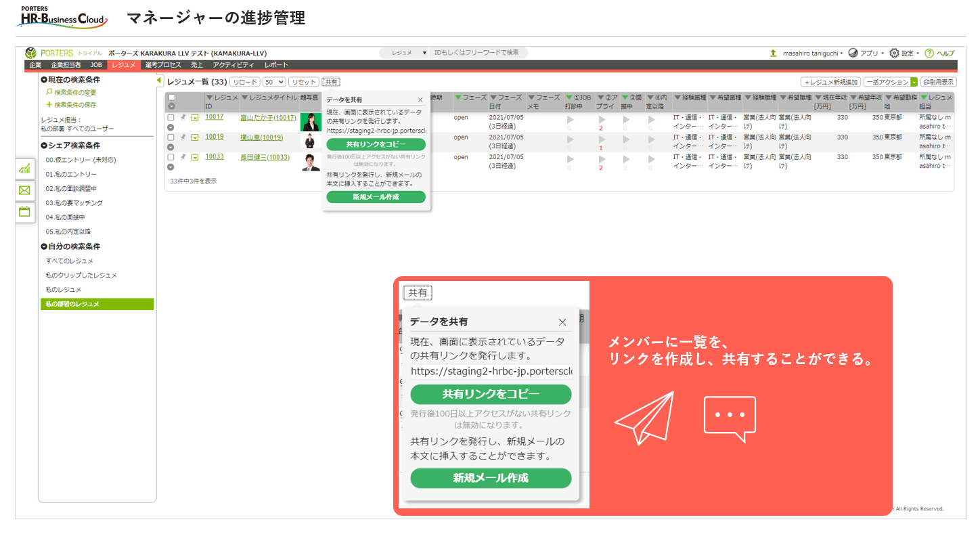Sort by the レジュメタイトル column triangle

tap(245, 98)
